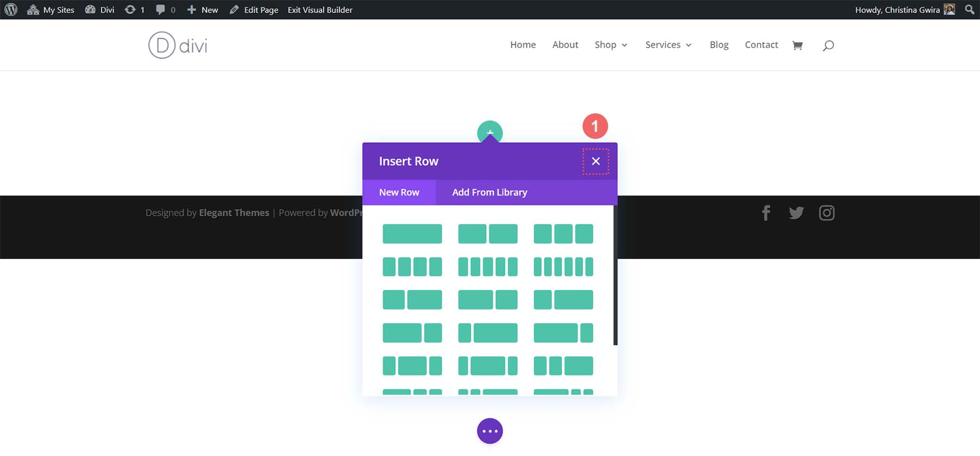Viewport: 980px width, 456px height.
Task: Open the Facebook footer icon
Action: pyautogui.click(x=766, y=213)
